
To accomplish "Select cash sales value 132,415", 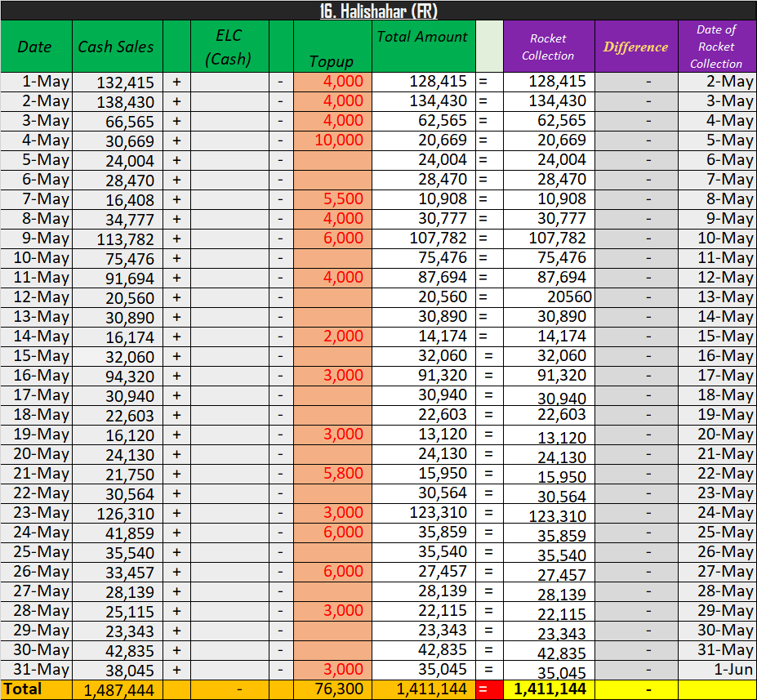I will coord(118,82).
